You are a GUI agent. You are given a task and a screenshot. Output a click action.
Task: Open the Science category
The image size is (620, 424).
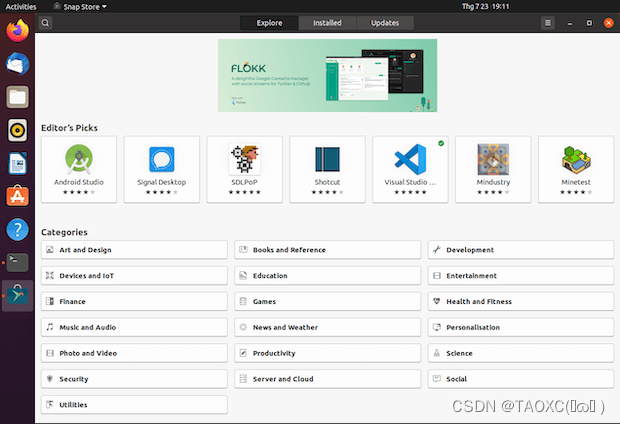tap(521, 353)
